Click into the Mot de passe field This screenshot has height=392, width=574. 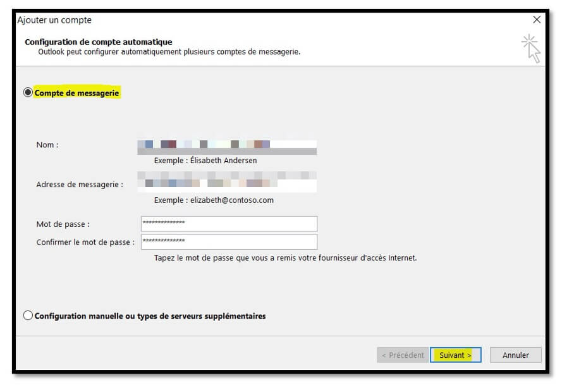pos(228,224)
